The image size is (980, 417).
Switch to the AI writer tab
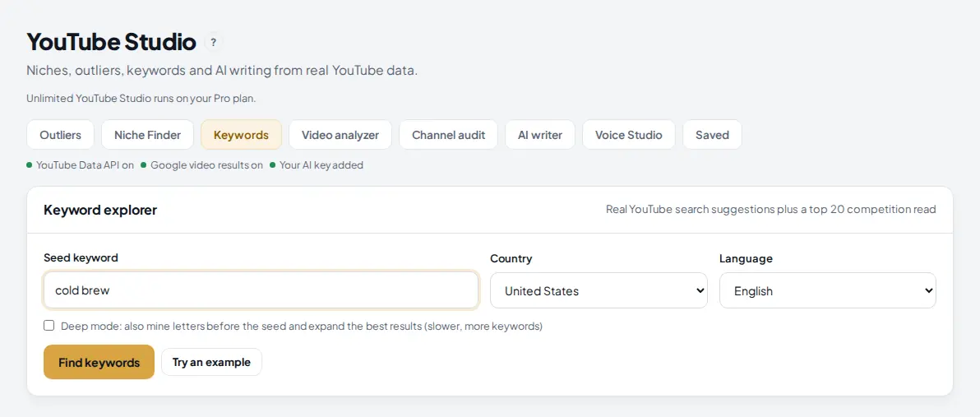coord(540,134)
